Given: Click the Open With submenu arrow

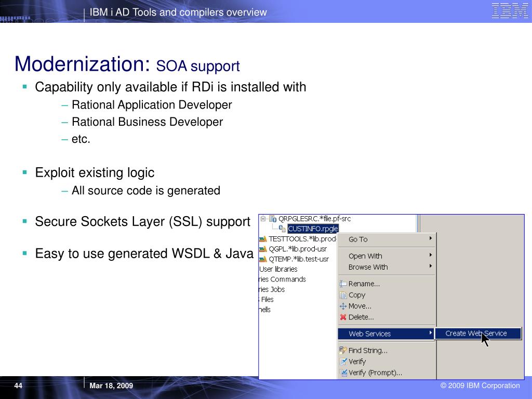Looking at the screenshot, I should click(431, 255).
